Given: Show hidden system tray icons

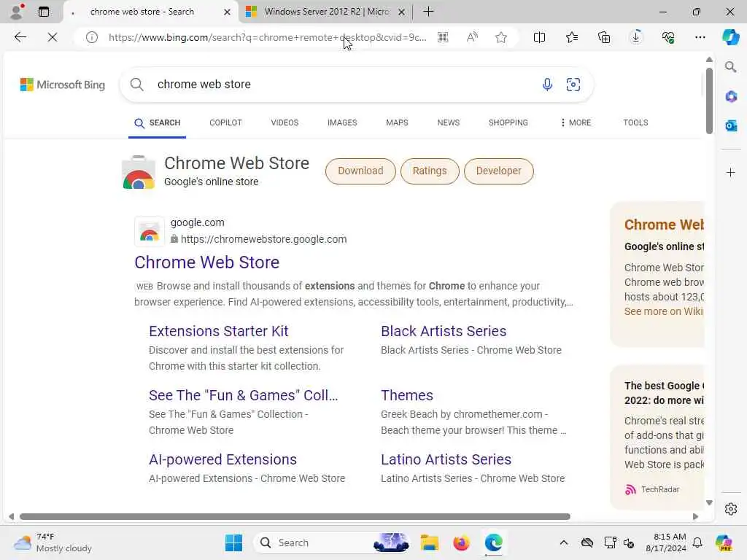Looking at the screenshot, I should (564, 542).
